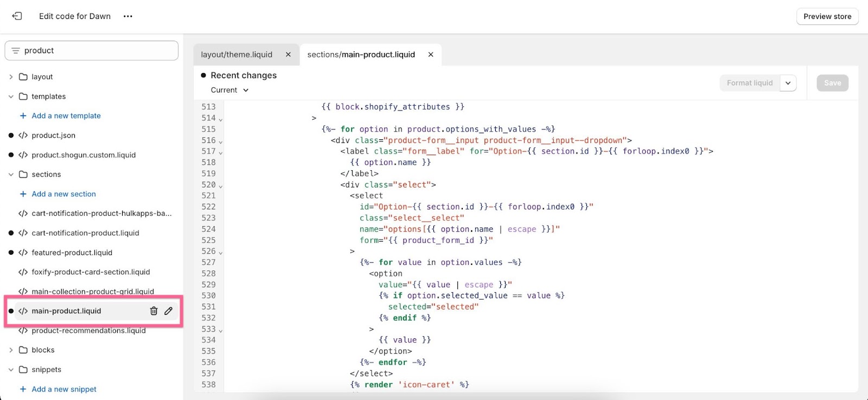Open the Format liquid dropdown arrow
Viewport: 868px width, 400px height.
pyautogui.click(x=788, y=83)
